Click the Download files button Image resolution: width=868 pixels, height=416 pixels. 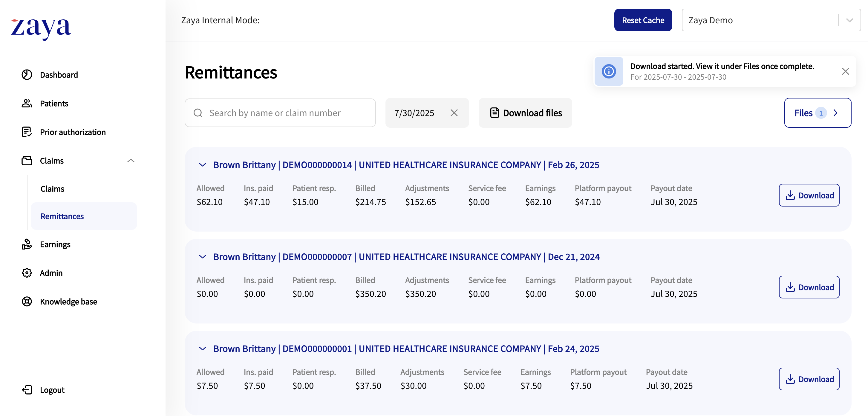coord(525,113)
